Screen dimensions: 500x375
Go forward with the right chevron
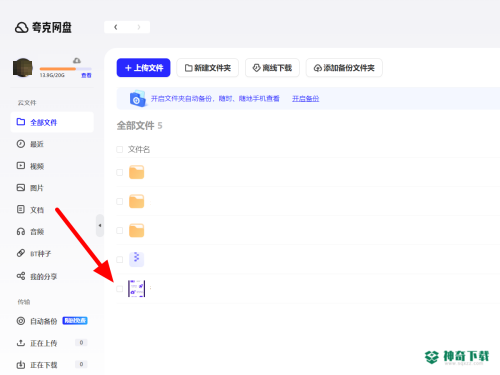[x=139, y=27]
